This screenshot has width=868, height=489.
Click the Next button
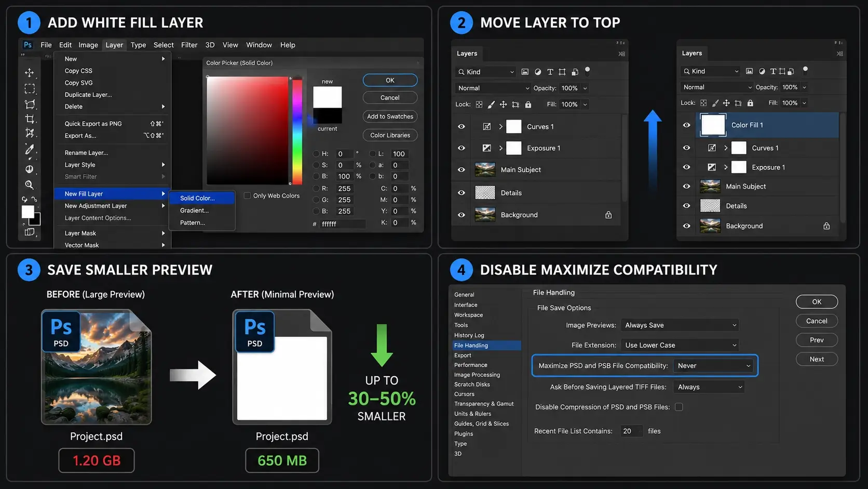pyautogui.click(x=817, y=359)
